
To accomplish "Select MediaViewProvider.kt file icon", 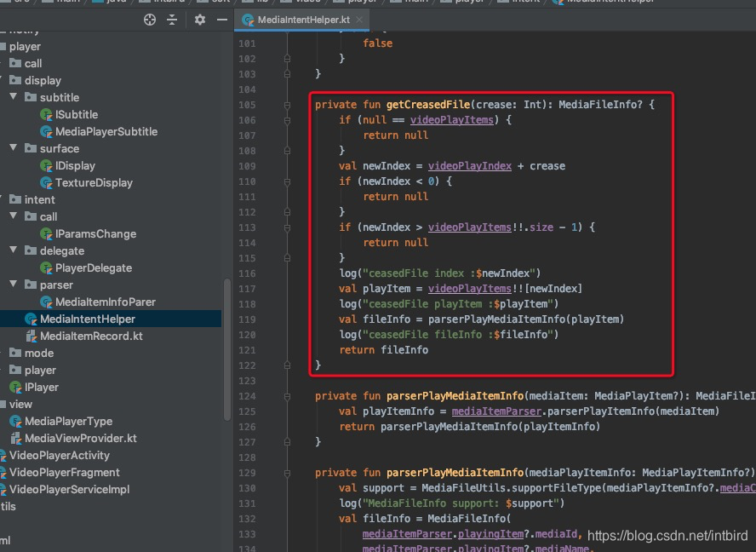I will pyautogui.click(x=16, y=439).
